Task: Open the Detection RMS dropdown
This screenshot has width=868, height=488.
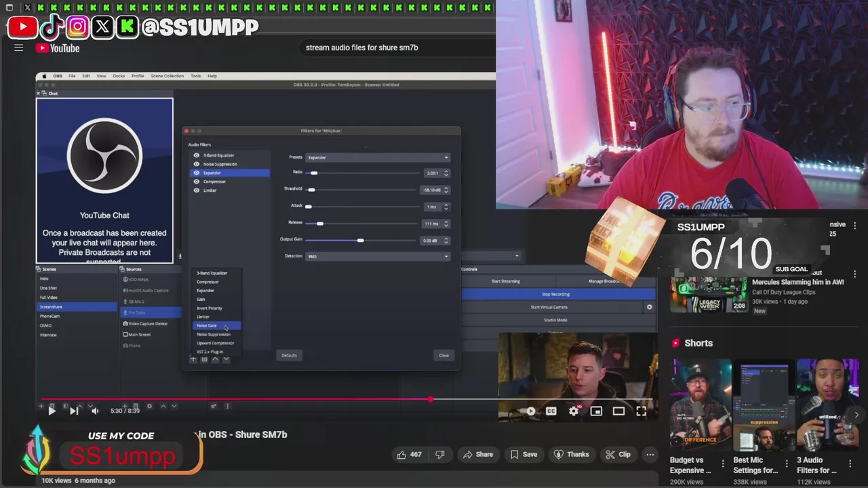Action: click(x=378, y=256)
